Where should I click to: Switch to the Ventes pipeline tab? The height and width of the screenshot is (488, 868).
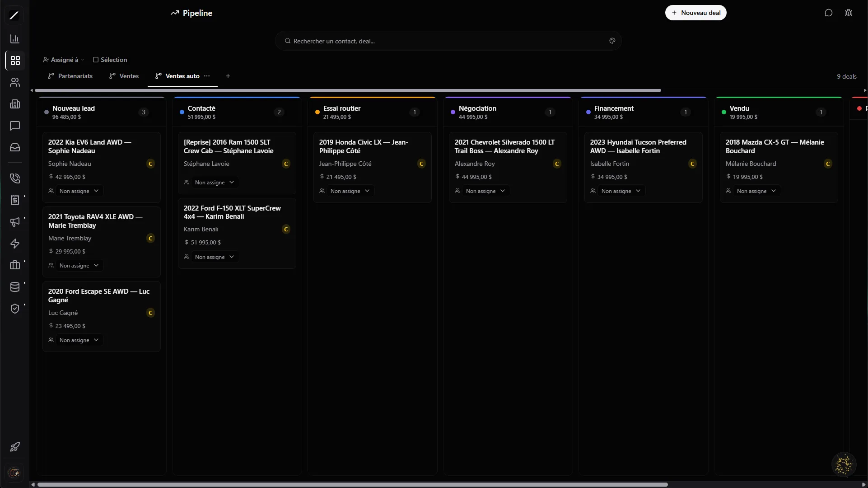[x=124, y=76]
